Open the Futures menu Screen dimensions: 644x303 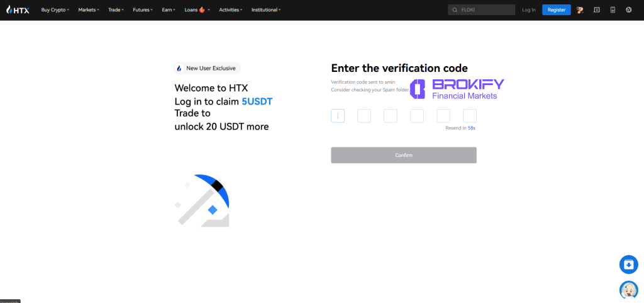142,10
